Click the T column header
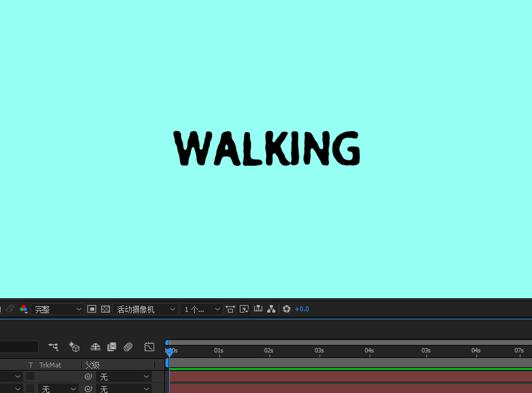This screenshot has width=532, height=393. [31, 365]
